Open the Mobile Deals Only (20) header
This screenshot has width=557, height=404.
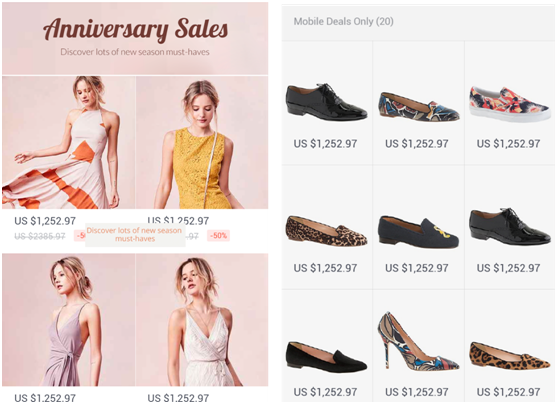(418, 22)
